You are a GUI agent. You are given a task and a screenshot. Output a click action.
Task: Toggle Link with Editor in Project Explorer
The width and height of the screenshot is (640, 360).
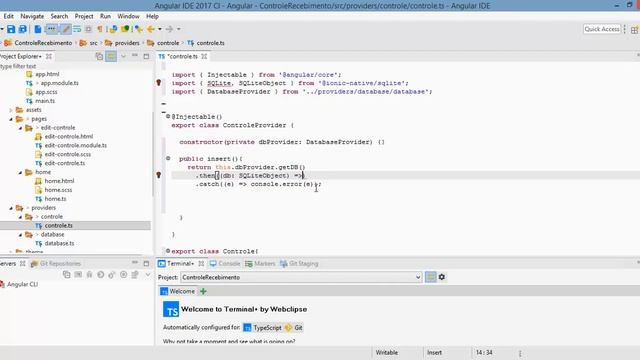(111, 56)
